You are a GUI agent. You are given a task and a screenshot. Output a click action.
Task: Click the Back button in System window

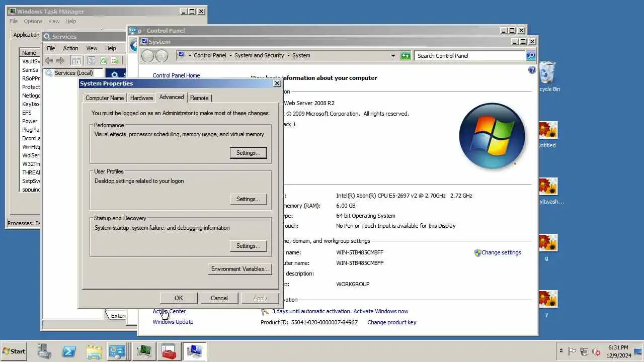148,56
